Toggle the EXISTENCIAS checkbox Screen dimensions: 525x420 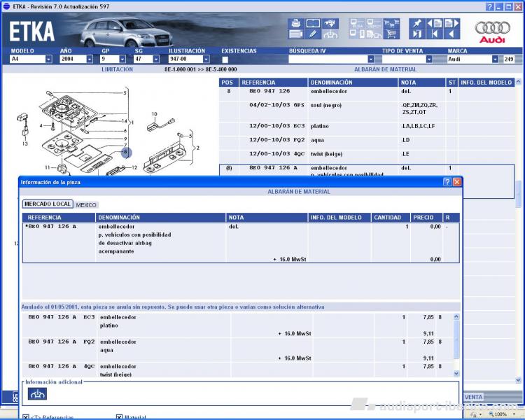point(225,59)
